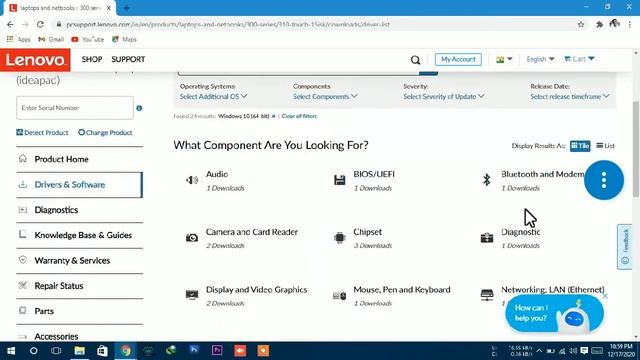Click the Lenovo logo
This screenshot has height=360, width=640.
35,60
